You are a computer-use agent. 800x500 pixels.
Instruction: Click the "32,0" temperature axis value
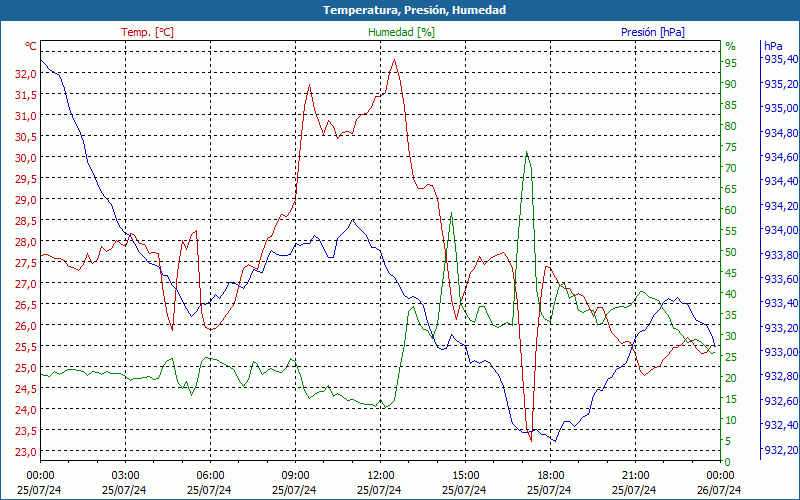[26, 73]
